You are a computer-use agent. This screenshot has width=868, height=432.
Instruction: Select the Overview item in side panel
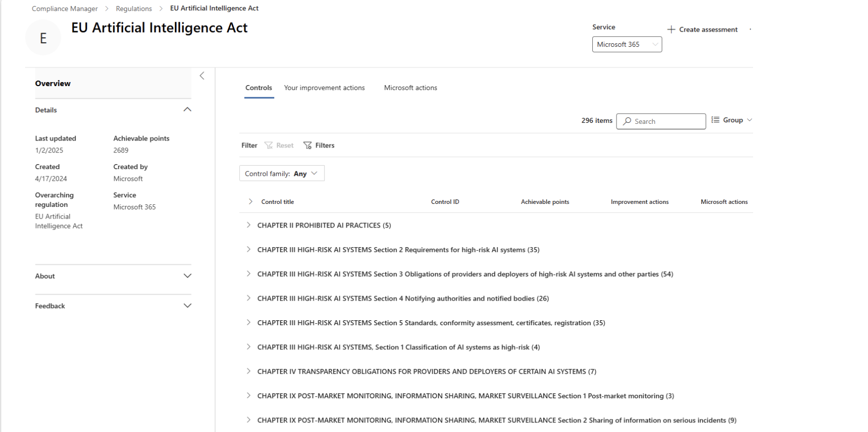coord(113,84)
